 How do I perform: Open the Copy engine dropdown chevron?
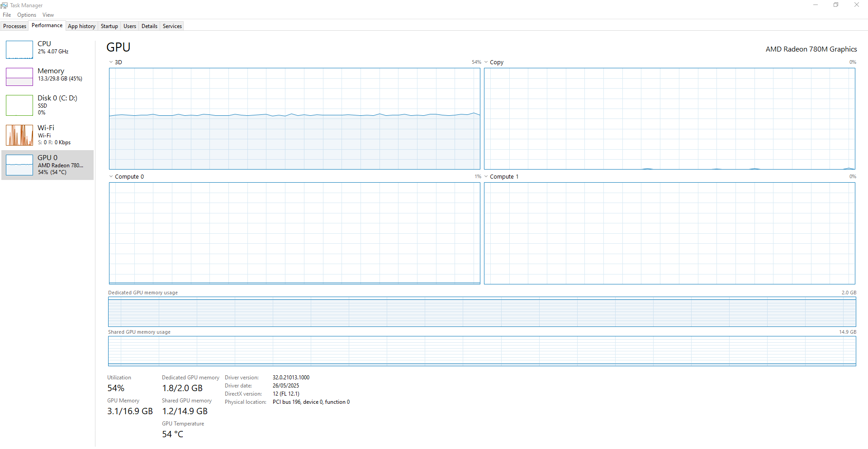pyautogui.click(x=486, y=62)
